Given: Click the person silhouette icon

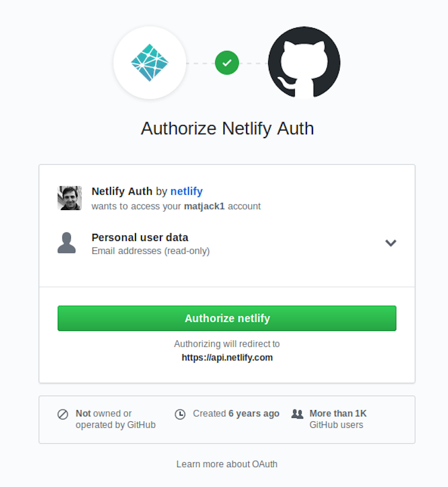Looking at the screenshot, I should coord(66,243).
